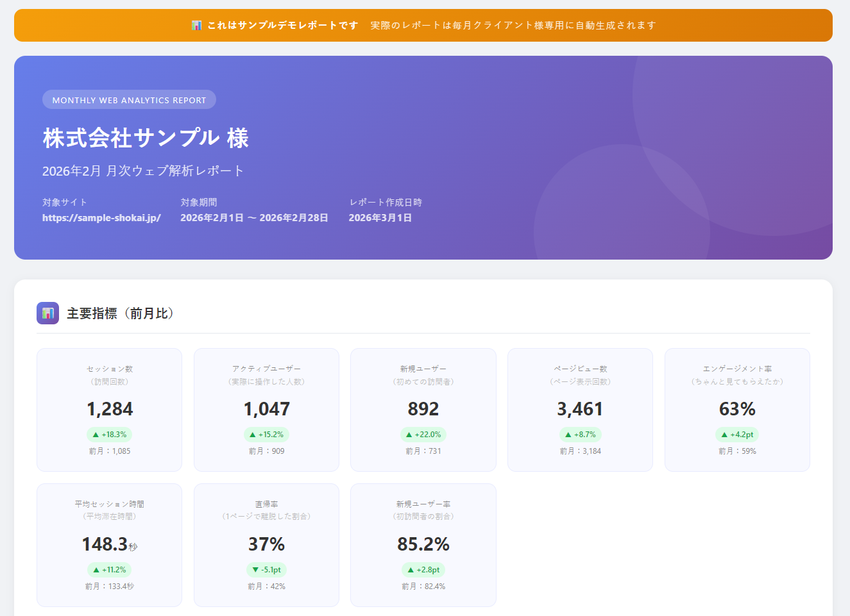Click 実際のレポートは毎月クライアント様専用に自動生成されます text
This screenshot has height=616, width=850.
(513, 25)
